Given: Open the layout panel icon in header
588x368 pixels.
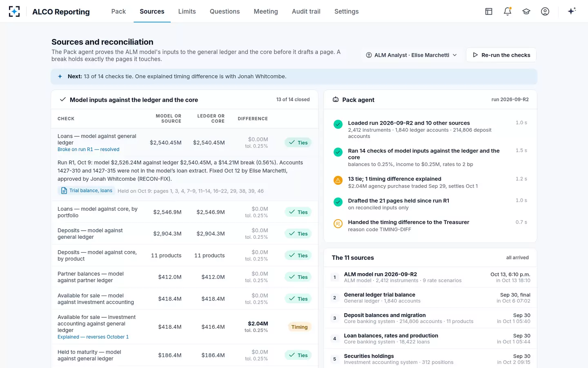Looking at the screenshot, I should [x=489, y=11].
